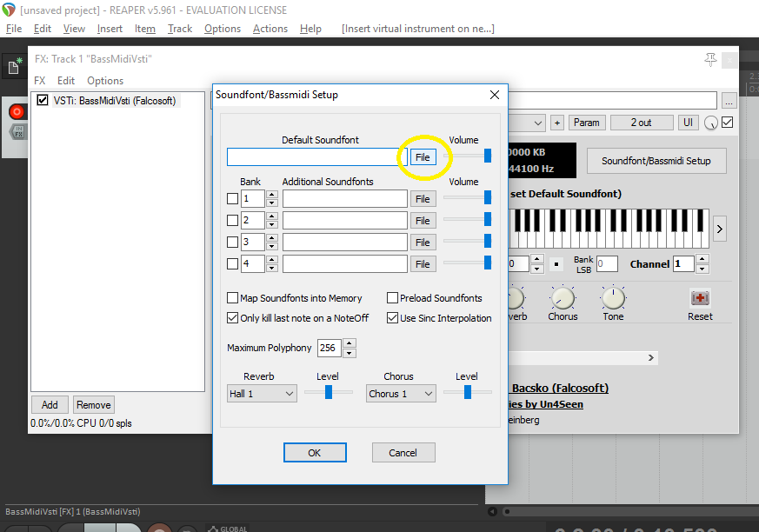759x532 pixels.
Task: Decrease Maximum Polyphony with the down arrow
Action: pos(350,353)
